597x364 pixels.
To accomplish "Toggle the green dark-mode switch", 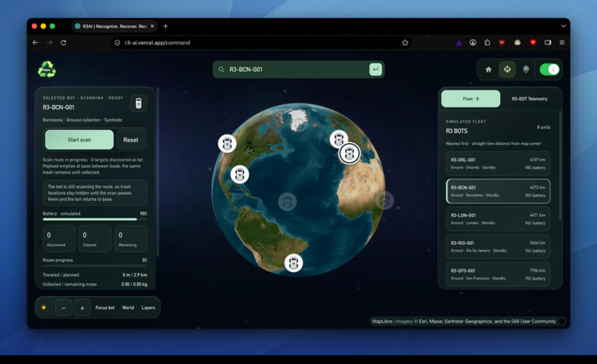I will click(x=550, y=70).
